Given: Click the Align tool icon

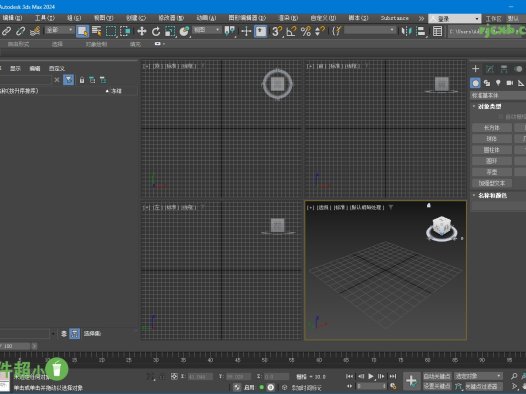Looking at the screenshot, I should (x=421, y=32).
